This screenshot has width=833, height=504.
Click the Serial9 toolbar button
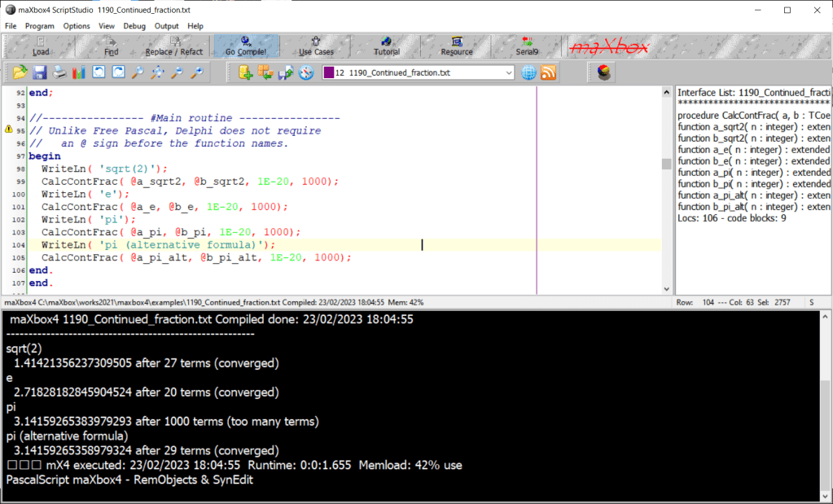point(527,46)
